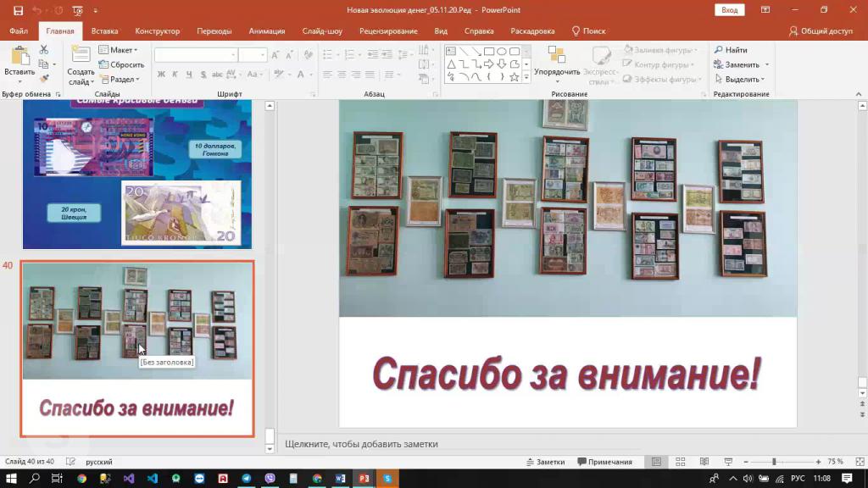Toggle normal view button in status bar
Screen dimensions: 868x488
click(x=656, y=462)
